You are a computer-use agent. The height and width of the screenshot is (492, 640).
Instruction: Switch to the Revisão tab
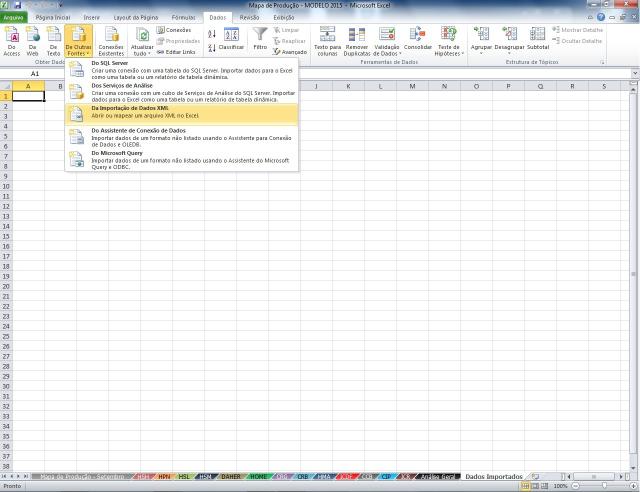[x=249, y=18]
